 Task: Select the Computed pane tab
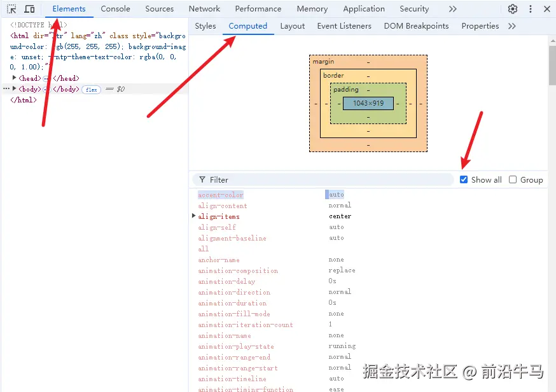point(248,26)
